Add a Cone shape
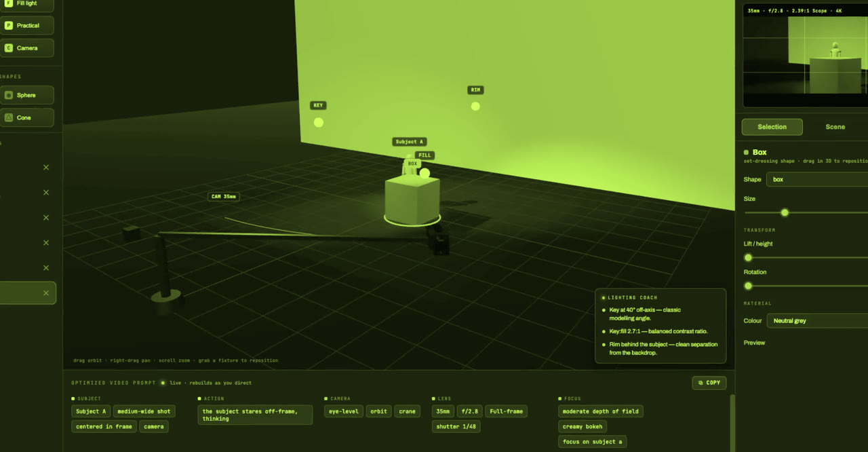 pos(26,117)
